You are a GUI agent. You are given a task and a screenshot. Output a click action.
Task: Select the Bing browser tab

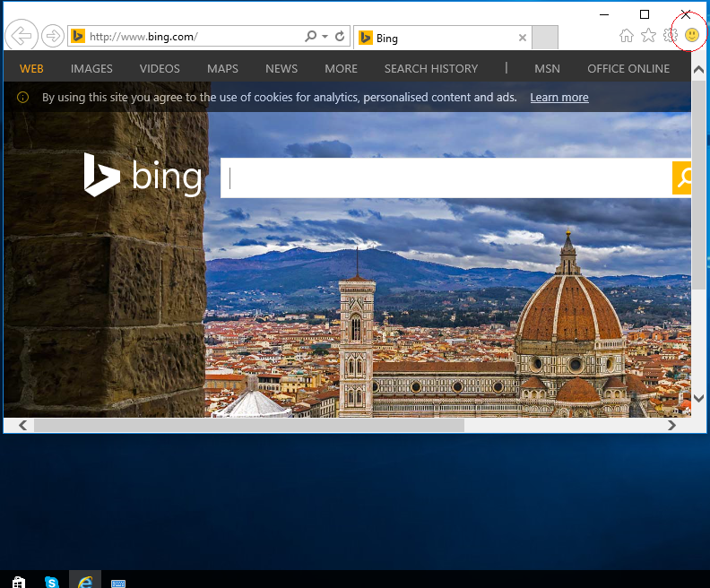441,38
